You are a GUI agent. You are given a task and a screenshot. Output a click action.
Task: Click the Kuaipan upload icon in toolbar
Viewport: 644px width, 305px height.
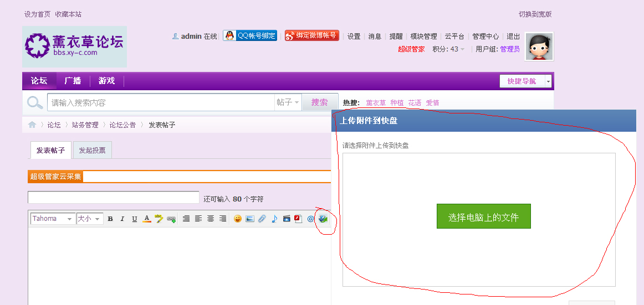[323, 219]
